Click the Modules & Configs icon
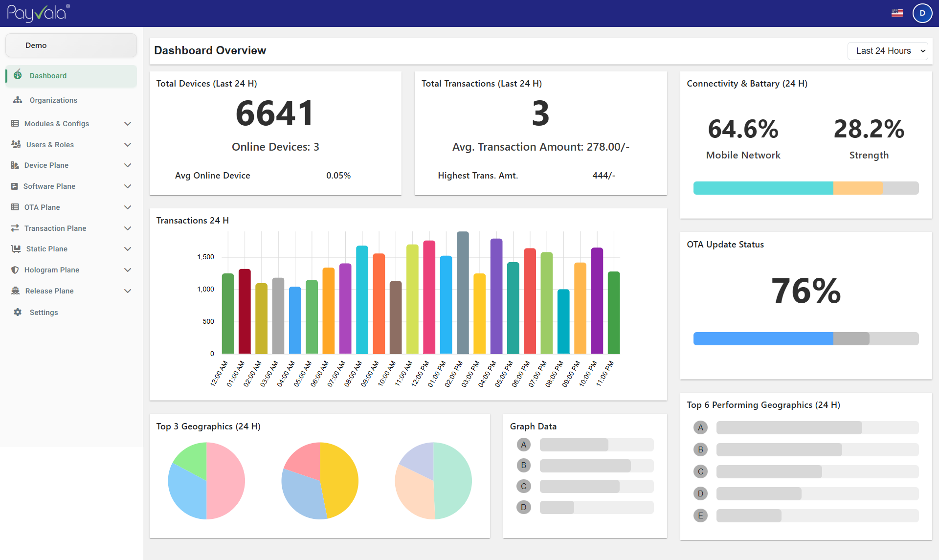939x560 pixels. [x=15, y=123]
